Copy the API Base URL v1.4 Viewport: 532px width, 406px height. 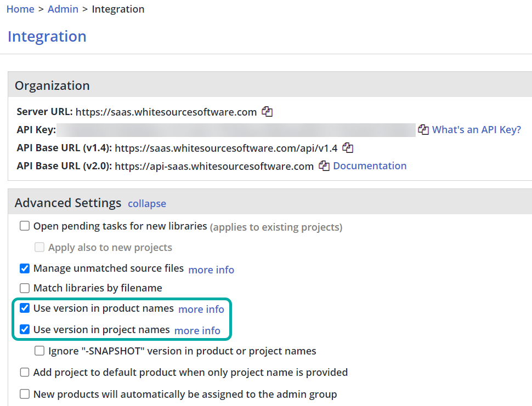click(348, 148)
